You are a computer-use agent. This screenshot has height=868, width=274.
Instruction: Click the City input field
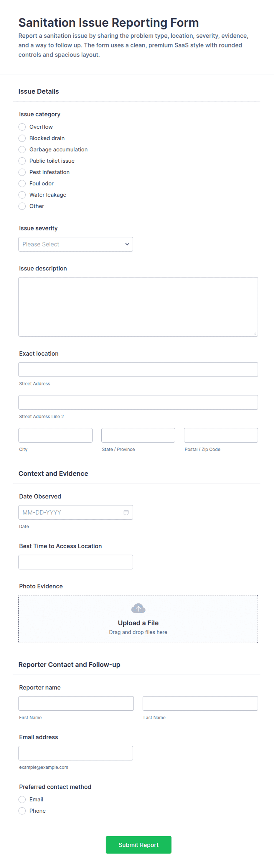pos(56,435)
